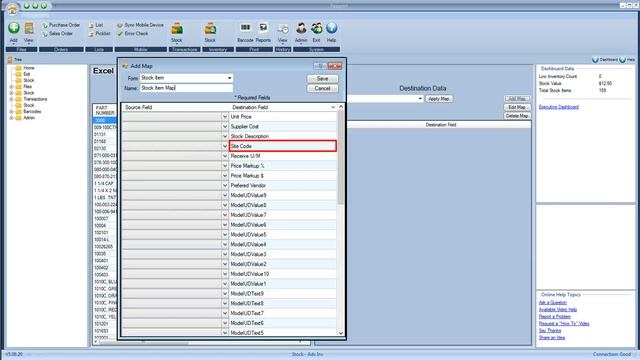Click the Home folder in the tree

(25, 68)
